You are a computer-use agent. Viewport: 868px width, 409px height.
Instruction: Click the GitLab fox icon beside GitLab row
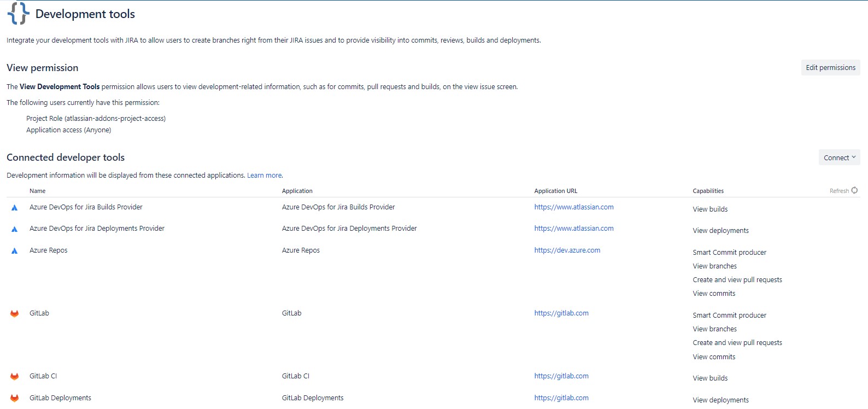coord(15,314)
